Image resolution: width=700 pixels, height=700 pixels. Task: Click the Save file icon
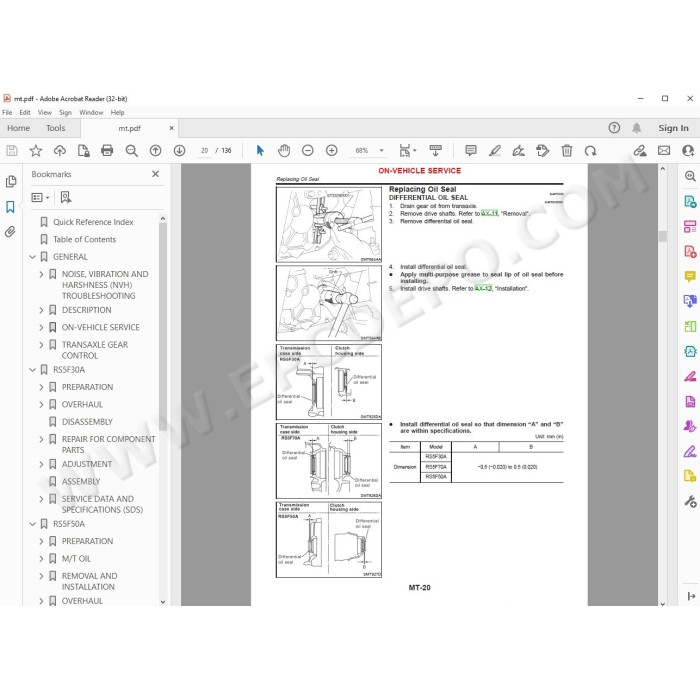point(12,151)
